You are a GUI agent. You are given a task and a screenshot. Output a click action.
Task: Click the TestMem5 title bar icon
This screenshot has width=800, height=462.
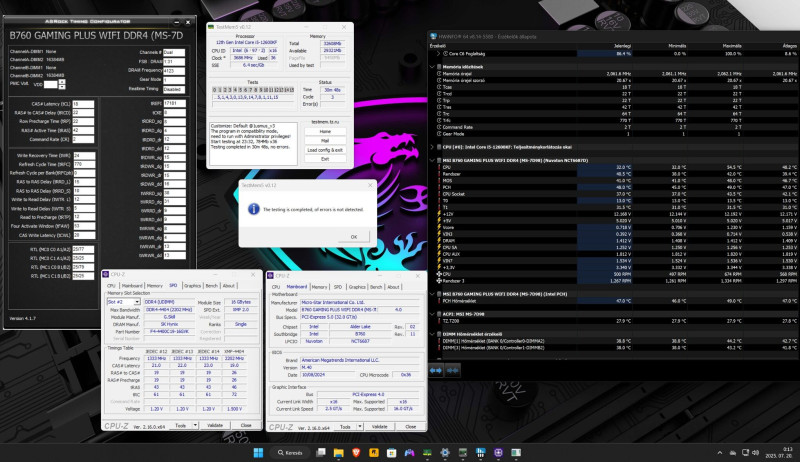pyautogui.click(x=211, y=27)
